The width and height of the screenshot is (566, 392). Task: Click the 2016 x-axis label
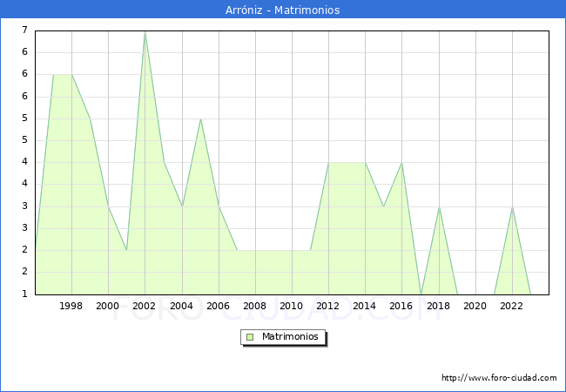(401, 306)
